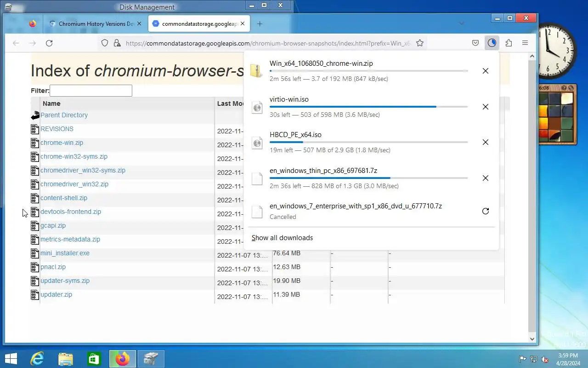Click the Name column header
588x368 pixels.
pos(51,103)
